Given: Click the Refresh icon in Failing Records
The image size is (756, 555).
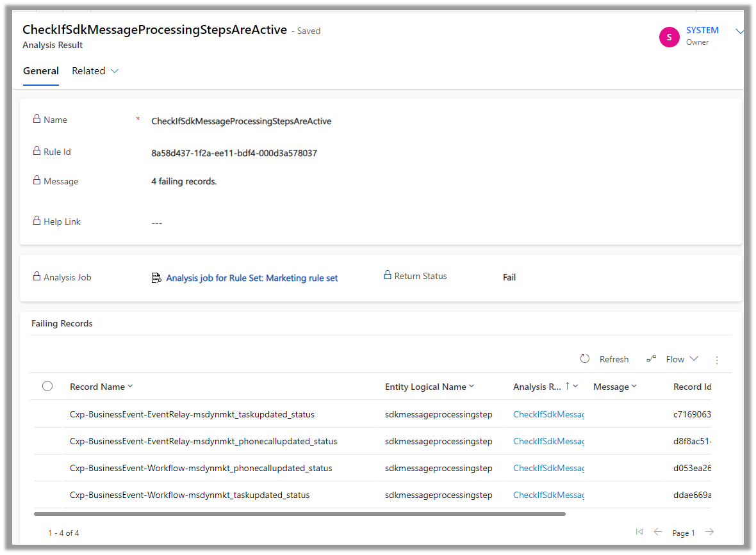Looking at the screenshot, I should 584,359.
